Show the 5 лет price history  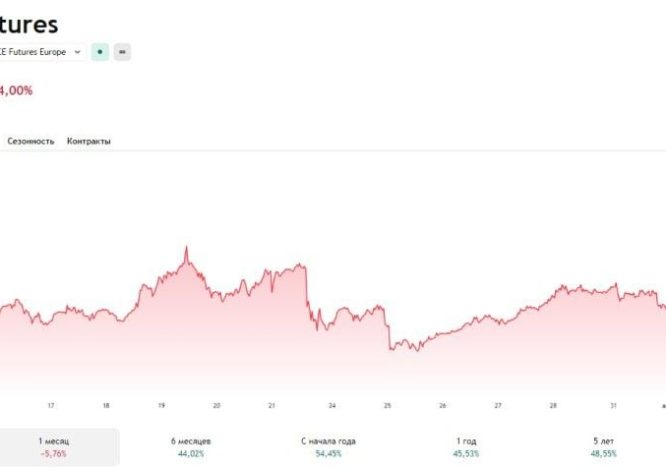click(x=603, y=446)
